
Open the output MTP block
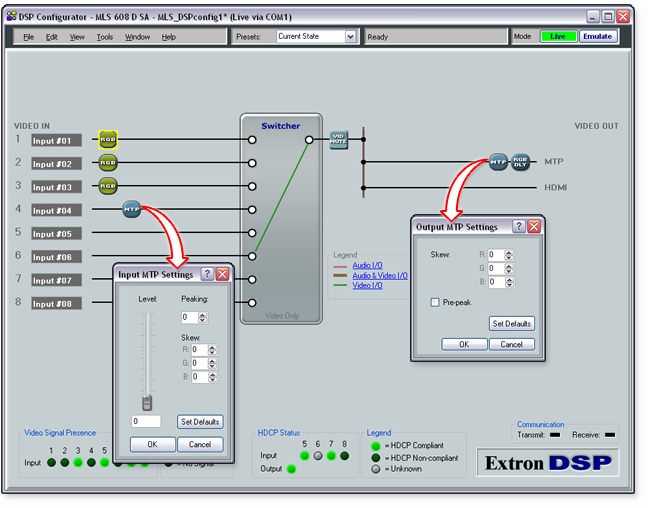[498, 162]
